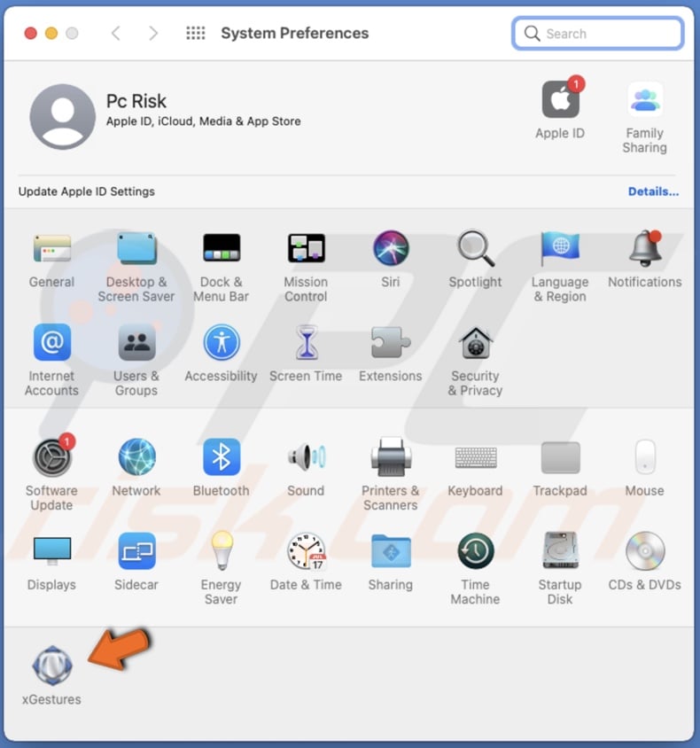The image size is (700, 748).
Task: Open the Siri preferences icon
Action: click(391, 249)
